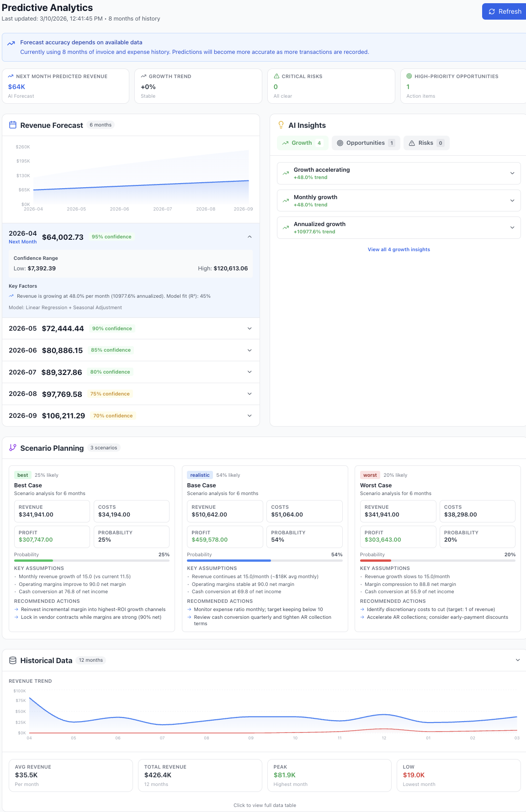Switch to the Risks insights tab
Screen dimensions: 526x812
pyautogui.click(x=426, y=143)
